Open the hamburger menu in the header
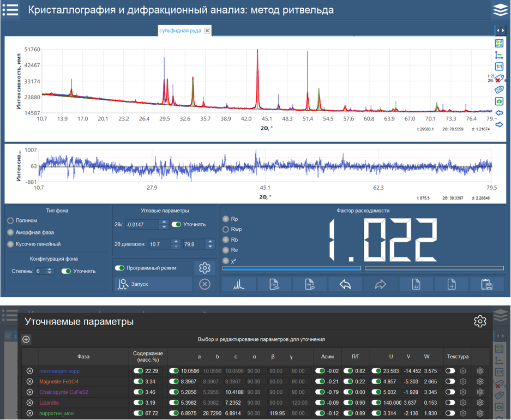Image resolution: width=511 pixels, height=420 pixels. (x=10, y=10)
